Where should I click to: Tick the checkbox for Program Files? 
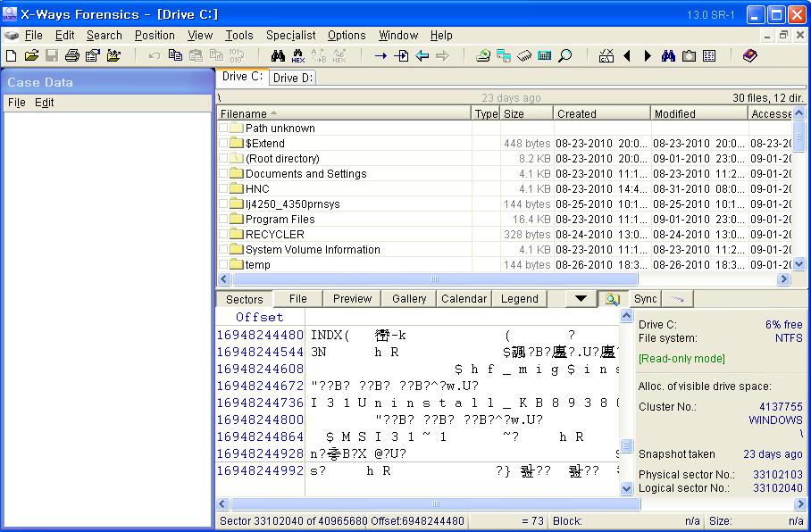click(x=223, y=219)
